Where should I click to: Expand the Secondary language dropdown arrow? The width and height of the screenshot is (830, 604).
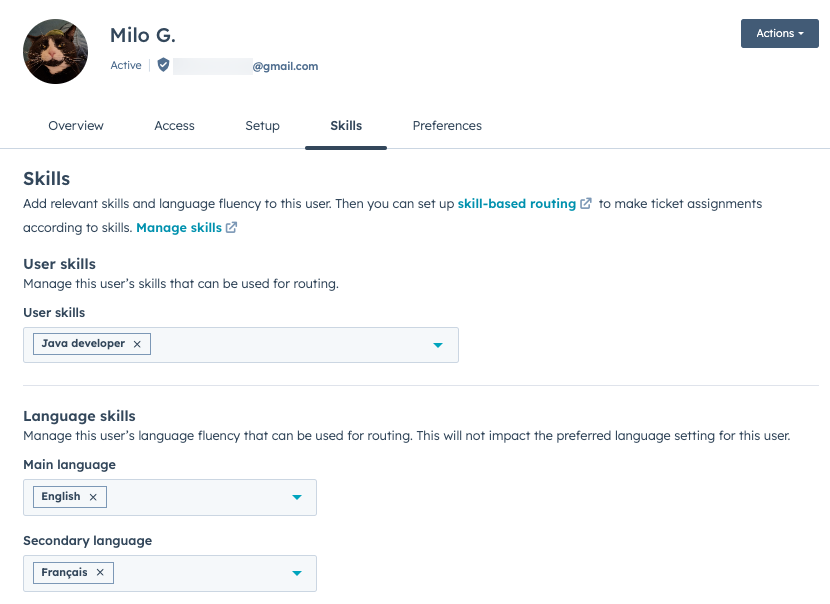pos(296,573)
